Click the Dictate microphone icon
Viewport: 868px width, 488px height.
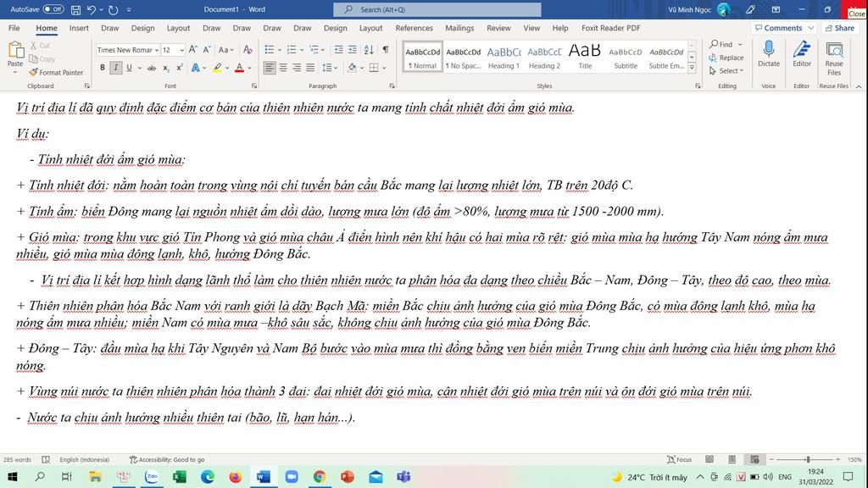768,53
